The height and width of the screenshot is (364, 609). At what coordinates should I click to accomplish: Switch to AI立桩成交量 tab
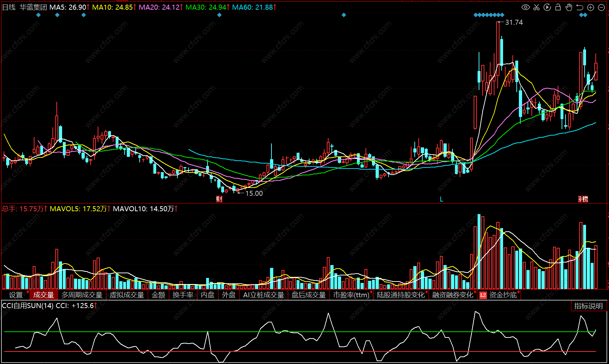tap(264, 295)
